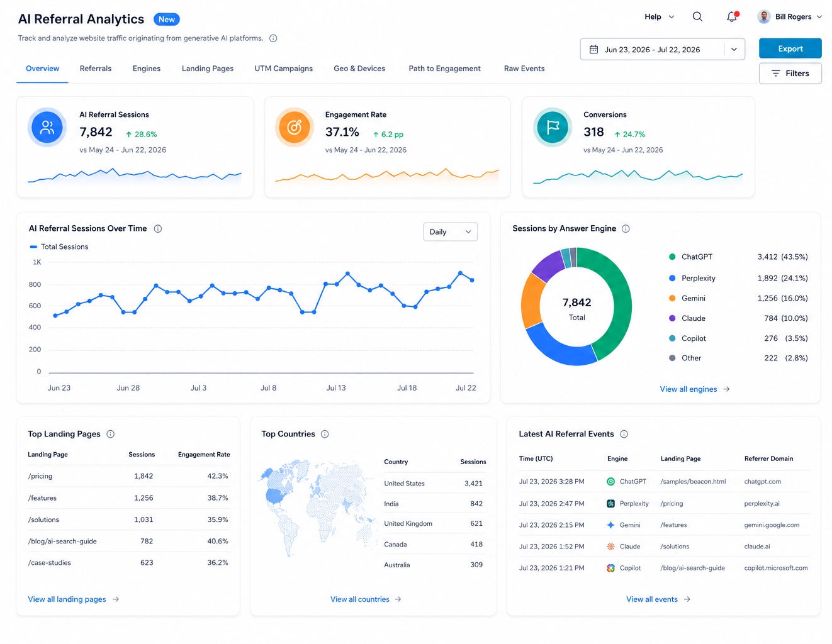832x644 pixels.
Task: Click the Export button
Action: coord(790,49)
